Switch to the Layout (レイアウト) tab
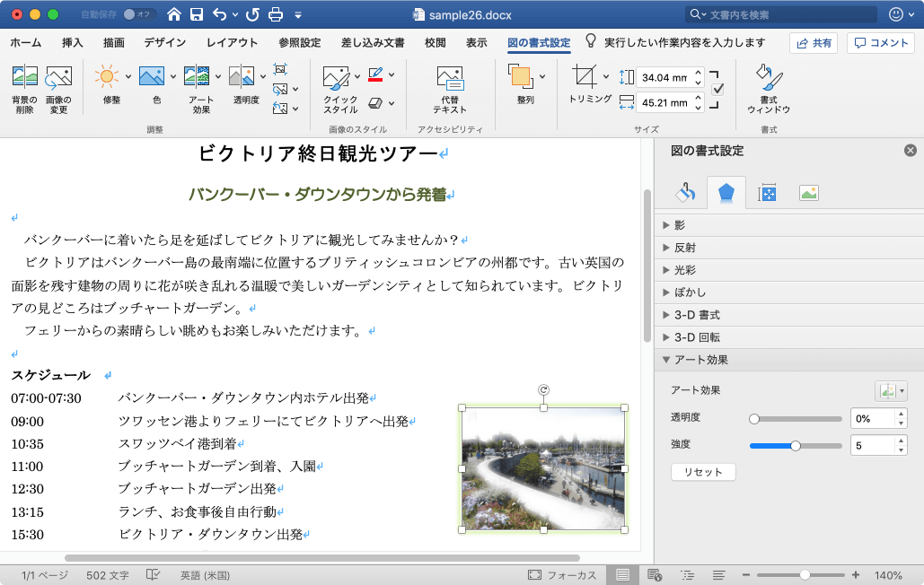This screenshot has height=585, width=924. point(232,42)
